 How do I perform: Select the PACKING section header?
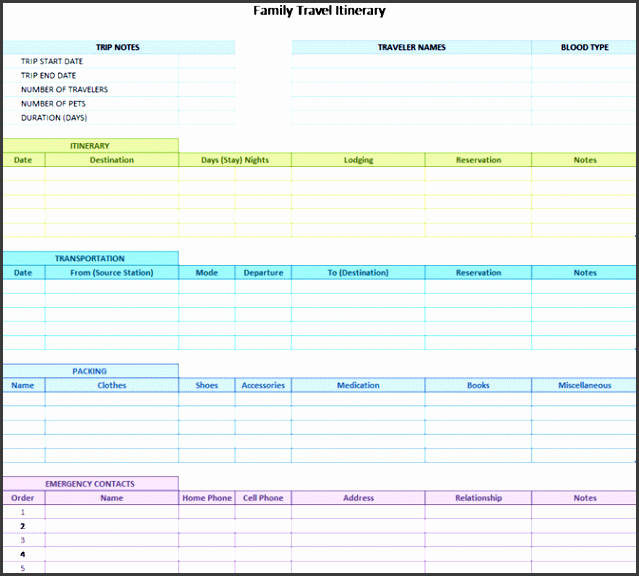[90, 371]
